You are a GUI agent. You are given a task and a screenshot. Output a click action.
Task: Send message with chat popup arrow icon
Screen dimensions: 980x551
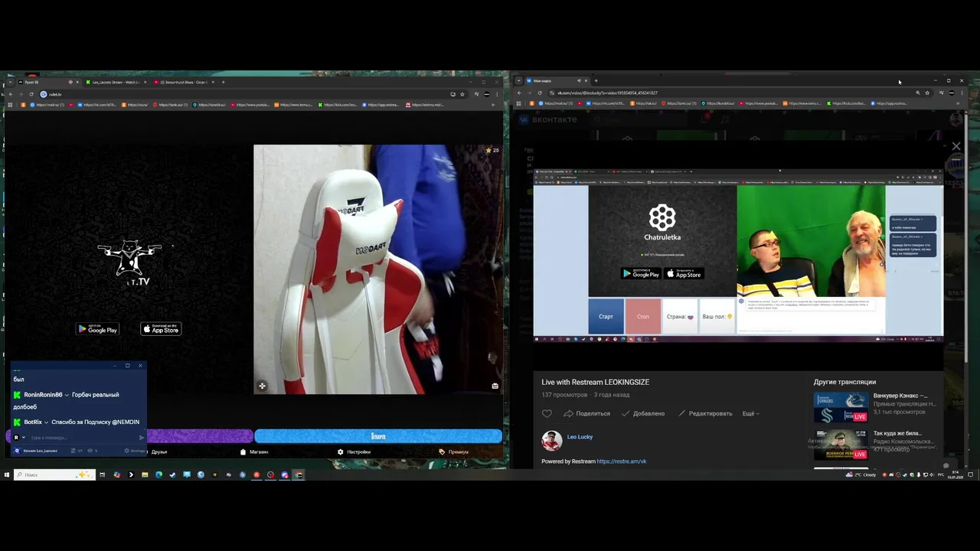coord(142,438)
